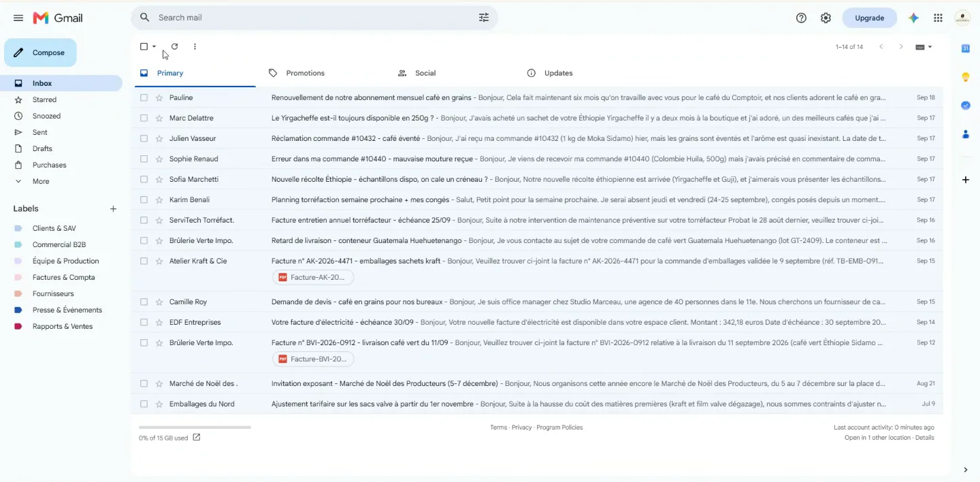Open Facture-AK-20 PDF attachment chip
980x482 pixels.
(313, 277)
